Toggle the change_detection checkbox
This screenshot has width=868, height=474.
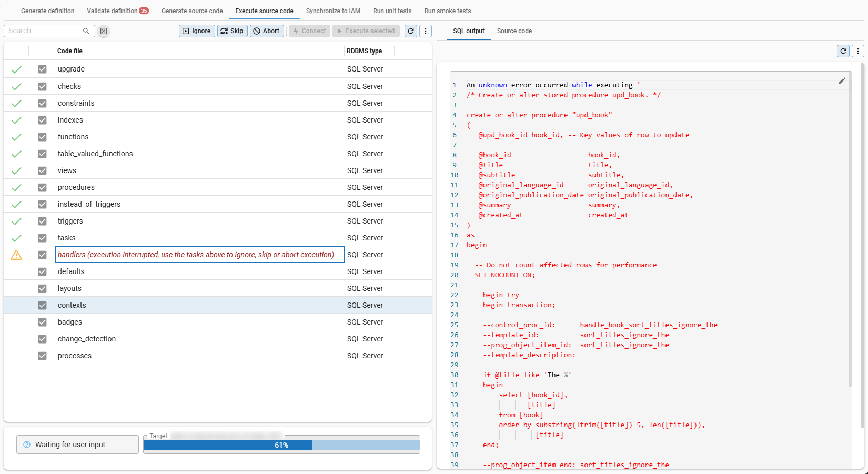pos(42,339)
